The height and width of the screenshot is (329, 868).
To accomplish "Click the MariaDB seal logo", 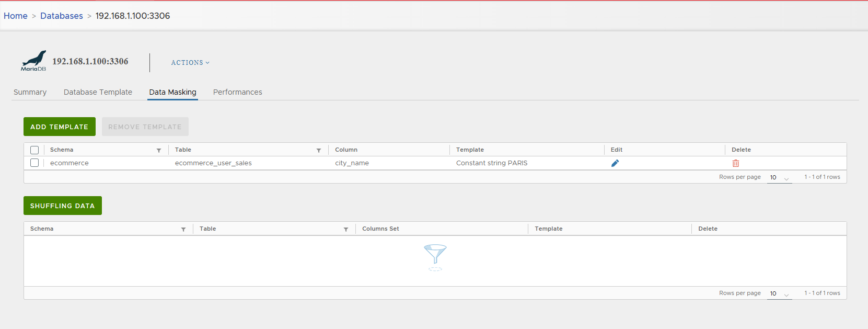I will pos(33,61).
